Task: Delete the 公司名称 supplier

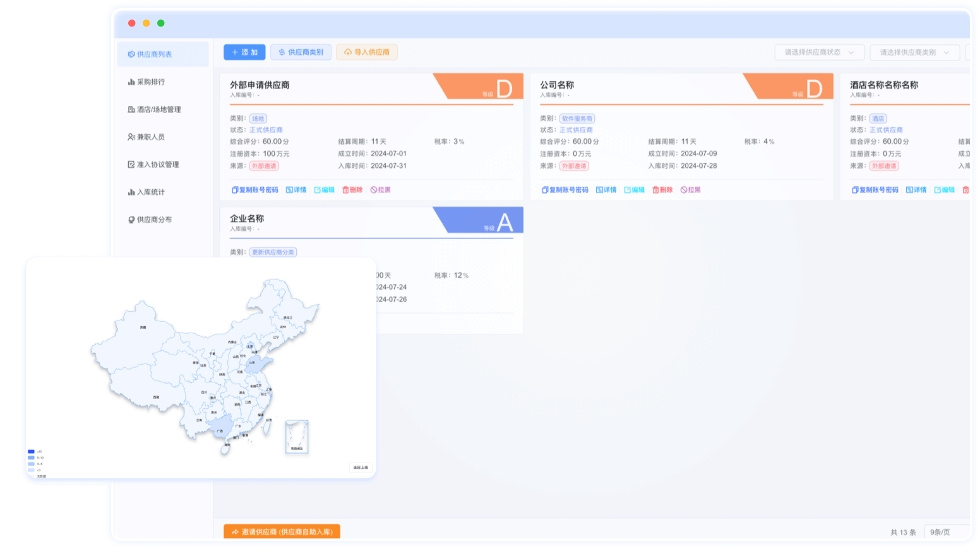Action: (x=662, y=190)
